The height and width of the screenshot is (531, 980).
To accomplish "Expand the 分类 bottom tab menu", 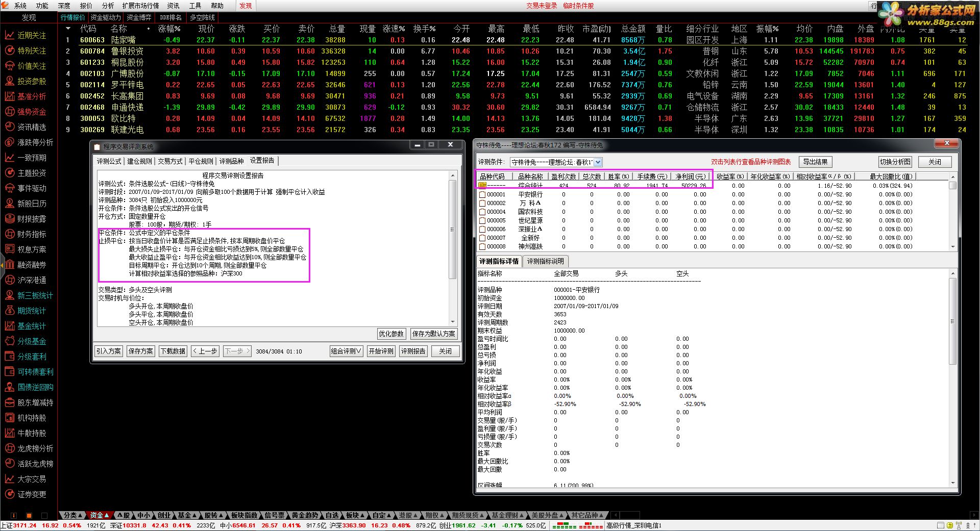I will (x=72, y=515).
